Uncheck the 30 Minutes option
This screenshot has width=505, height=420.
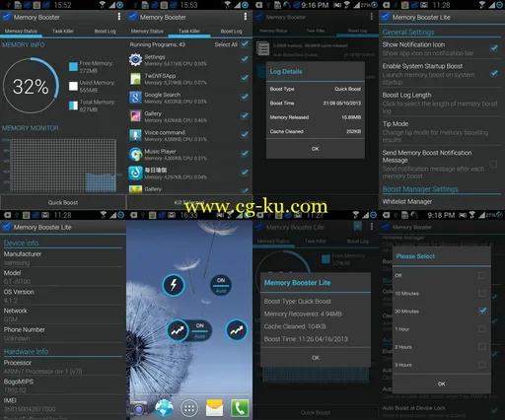482,311
